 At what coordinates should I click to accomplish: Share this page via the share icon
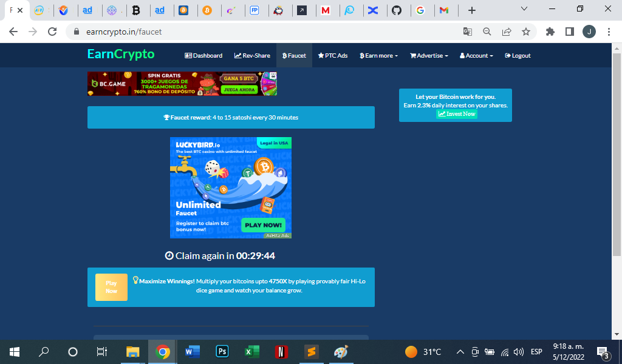coord(507,32)
